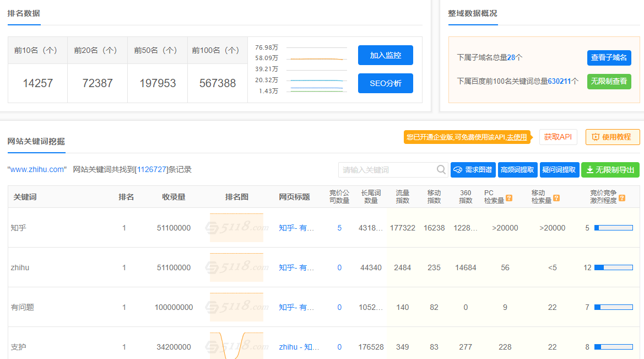Click keyword 支护 in table
Viewport: 644px width, 359px height.
coord(19,347)
